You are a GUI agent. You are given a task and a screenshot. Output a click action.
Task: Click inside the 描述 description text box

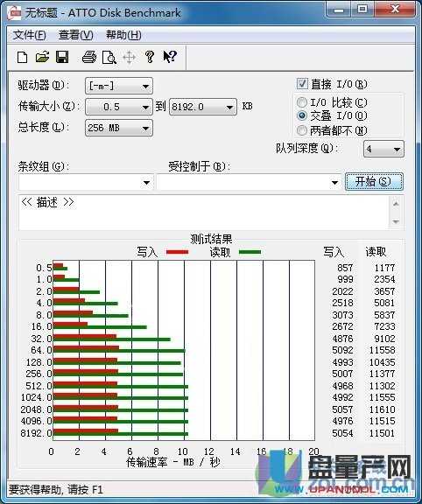coord(204,212)
